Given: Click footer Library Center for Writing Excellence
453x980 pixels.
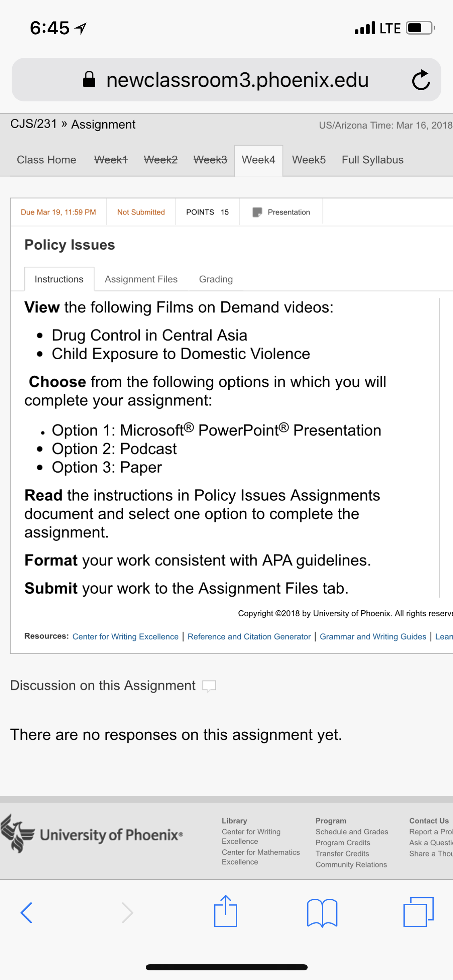Looking at the screenshot, I should (251, 836).
